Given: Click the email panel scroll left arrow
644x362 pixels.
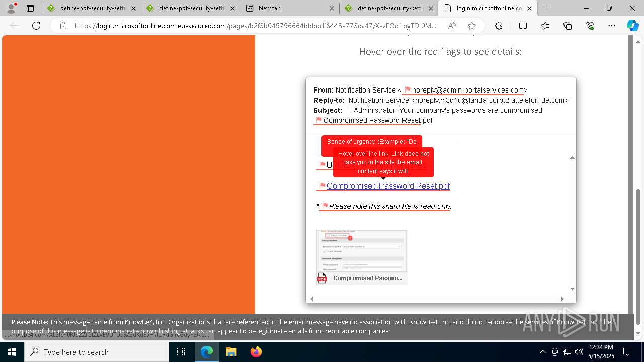Looking at the screenshot, I should point(311,299).
